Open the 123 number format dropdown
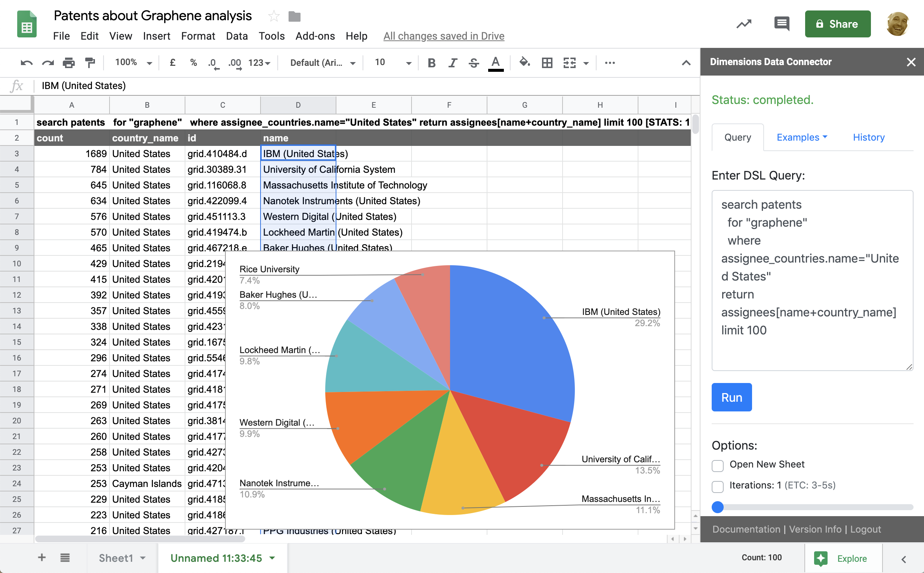924x573 pixels. [x=259, y=63]
